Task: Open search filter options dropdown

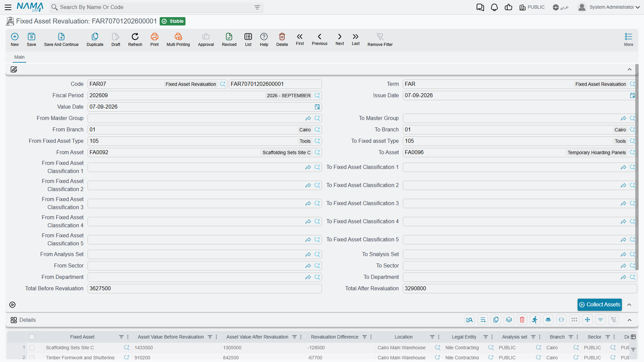Action: click(257, 7)
